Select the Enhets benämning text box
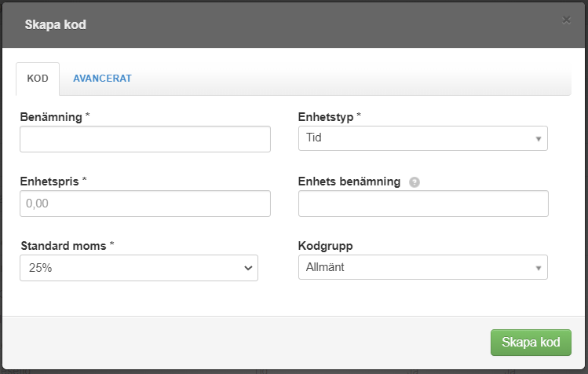Viewport: 588px width, 374px height. (x=423, y=203)
